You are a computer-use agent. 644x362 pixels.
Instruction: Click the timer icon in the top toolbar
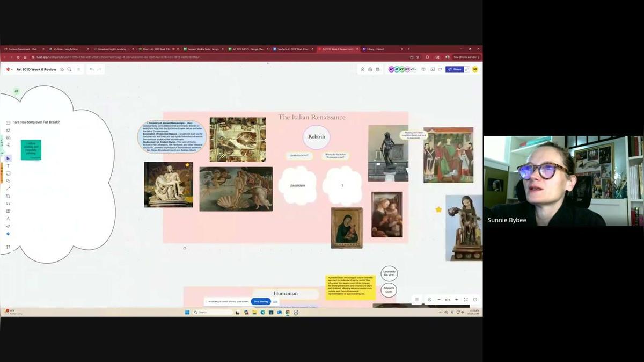coord(363,69)
